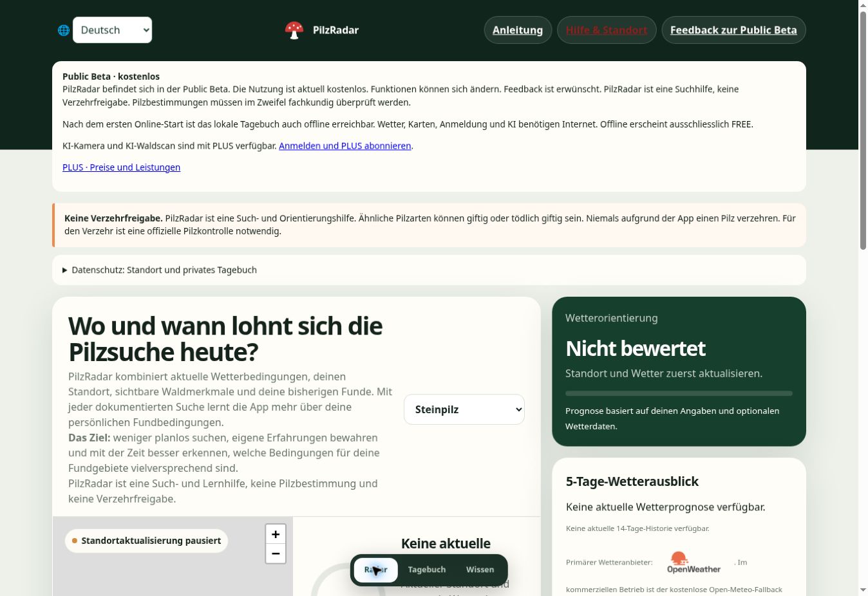
Task: Follow Anmelden und PLUS abonnieren link
Action: coord(344,146)
